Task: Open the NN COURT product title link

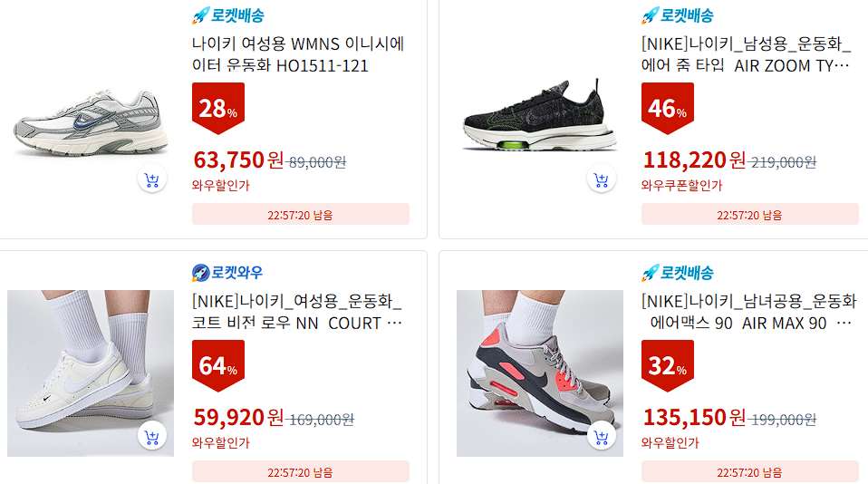Action: tap(296, 312)
